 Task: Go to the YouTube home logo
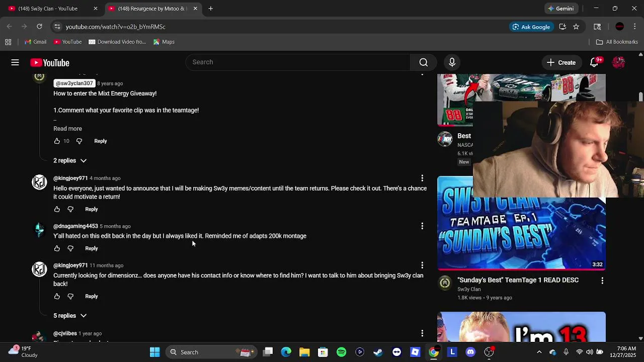[49, 63]
